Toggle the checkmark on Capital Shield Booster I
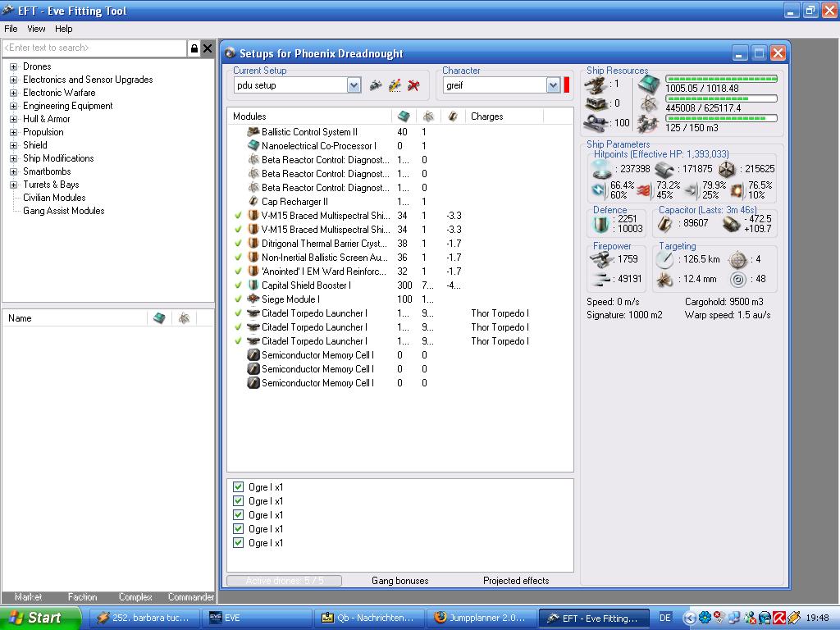The height and width of the screenshot is (630, 840). pos(239,285)
